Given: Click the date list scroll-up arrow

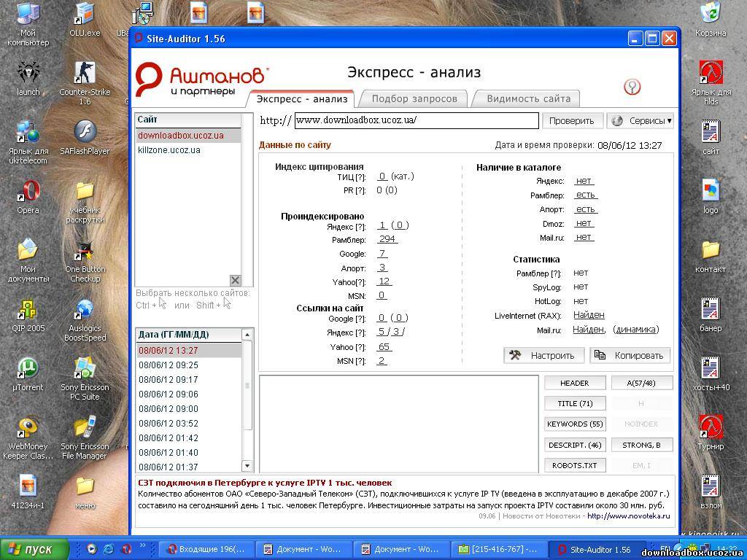Looking at the screenshot, I should point(247,335).
